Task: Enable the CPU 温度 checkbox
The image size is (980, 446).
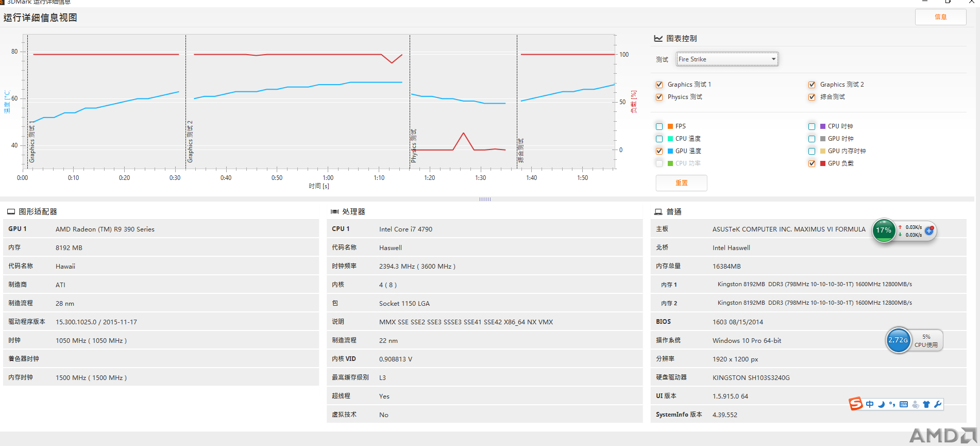Action: coord(659,139)
